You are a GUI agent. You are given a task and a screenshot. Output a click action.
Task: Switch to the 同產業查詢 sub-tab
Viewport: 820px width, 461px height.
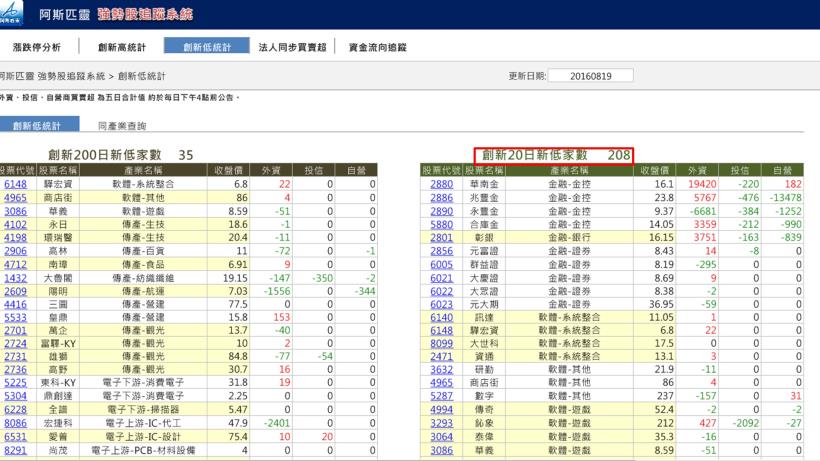pos(122,125)
